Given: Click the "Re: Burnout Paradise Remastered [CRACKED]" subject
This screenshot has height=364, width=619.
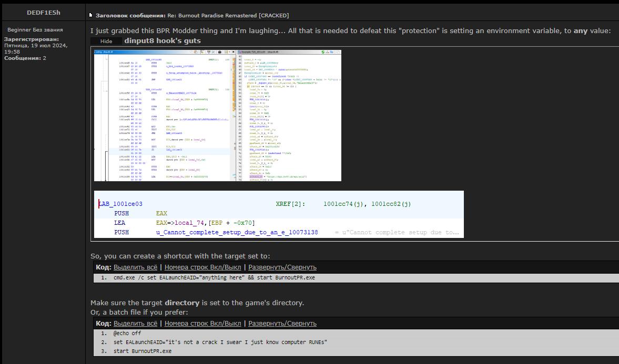Looking at the screenshot, I should click(x=228, y=15).
